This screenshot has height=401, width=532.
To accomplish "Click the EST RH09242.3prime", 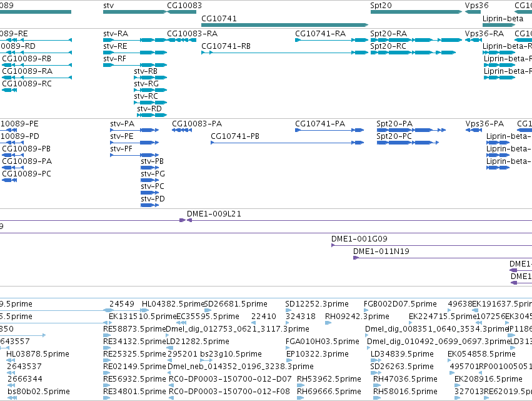I will pyautogui.click(x=357, y=317).
